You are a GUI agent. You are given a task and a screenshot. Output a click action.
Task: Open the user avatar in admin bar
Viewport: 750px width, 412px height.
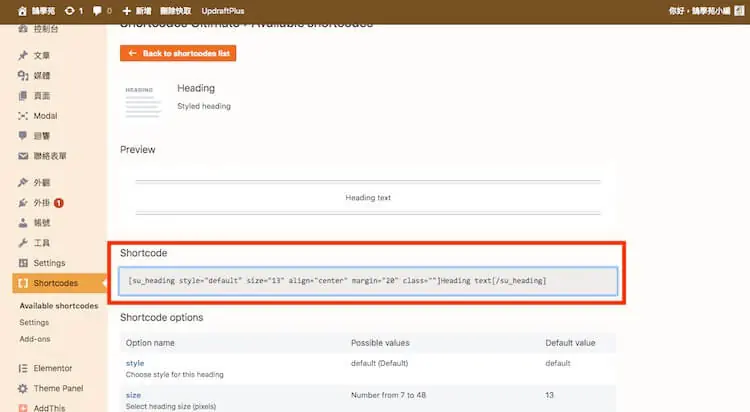(739, 11)
